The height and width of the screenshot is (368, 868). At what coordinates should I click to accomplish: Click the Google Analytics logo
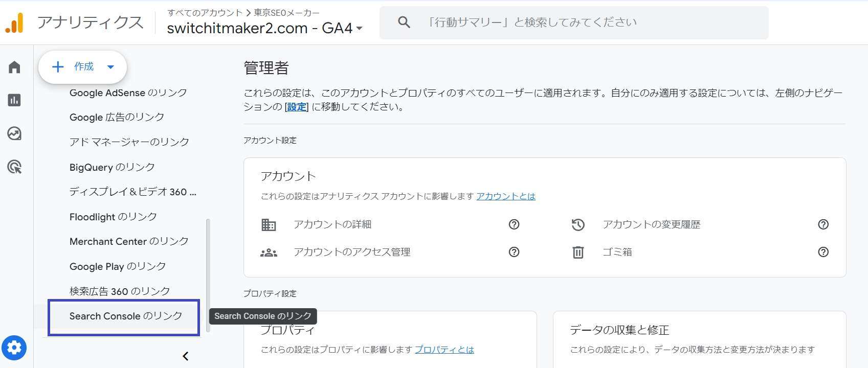tap(14, 22)
